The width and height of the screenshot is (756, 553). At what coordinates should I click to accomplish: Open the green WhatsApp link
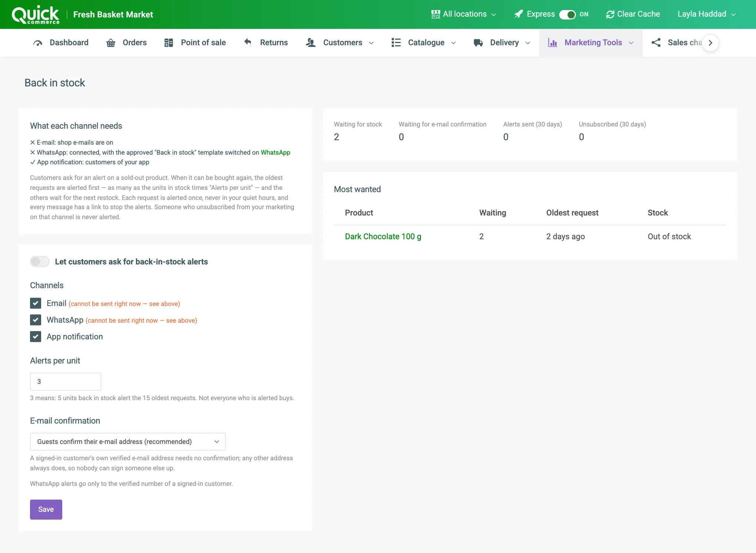point(275,152)
